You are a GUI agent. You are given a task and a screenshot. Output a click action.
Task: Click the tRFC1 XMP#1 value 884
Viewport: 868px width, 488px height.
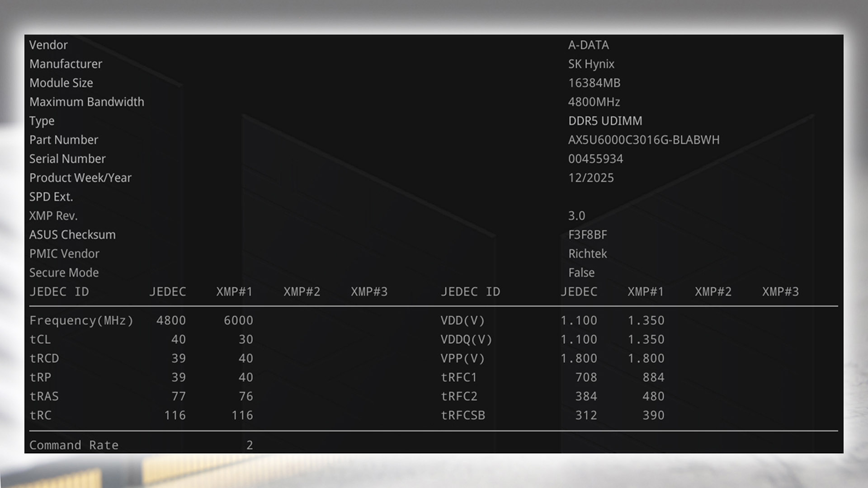coord(653,377)
